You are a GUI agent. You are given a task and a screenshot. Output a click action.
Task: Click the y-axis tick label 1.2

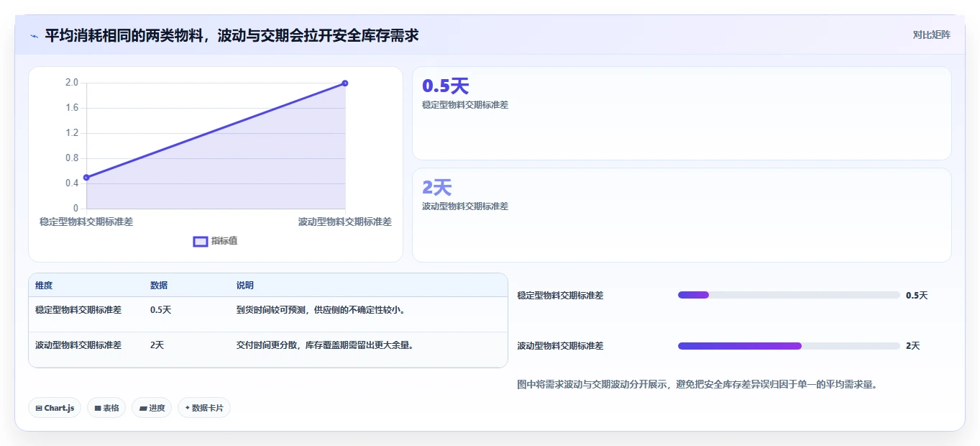(72, 133)
